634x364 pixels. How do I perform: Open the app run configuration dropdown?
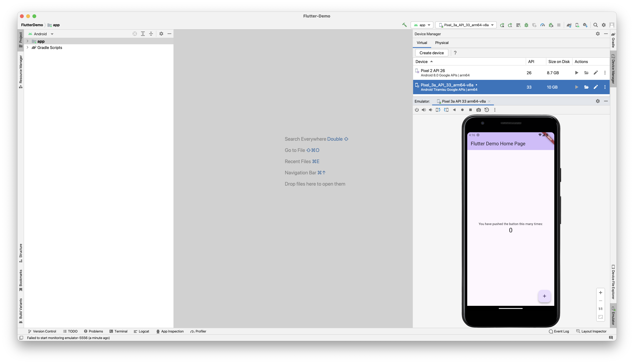pos(422,25)
